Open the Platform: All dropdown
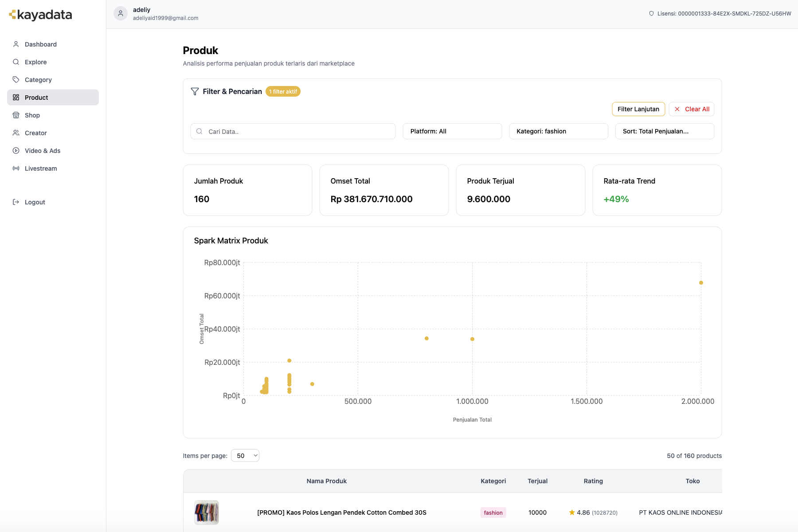This screenshot has width=798, height=532. [x=452, y=131]
